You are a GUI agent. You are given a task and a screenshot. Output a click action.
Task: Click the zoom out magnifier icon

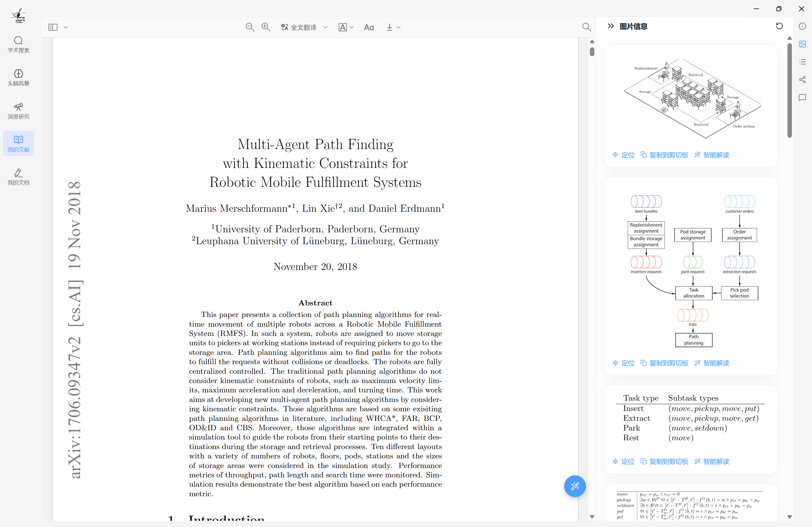pos(250,27)
